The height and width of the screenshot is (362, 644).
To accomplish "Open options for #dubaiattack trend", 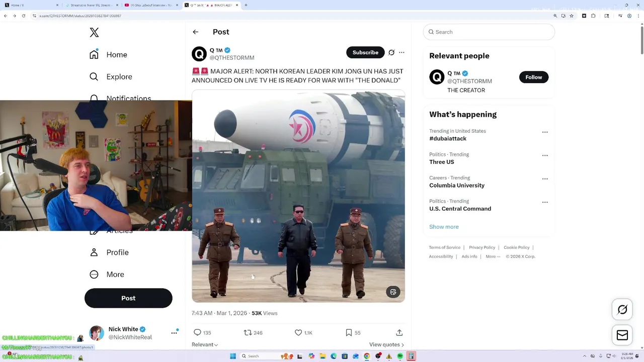I will 545,132.
